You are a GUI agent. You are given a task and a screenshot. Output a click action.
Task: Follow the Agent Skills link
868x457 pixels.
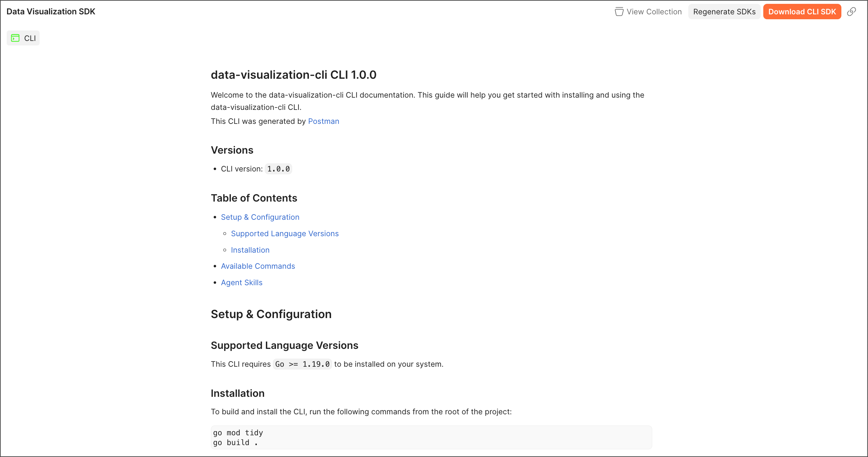coord(241,283)
